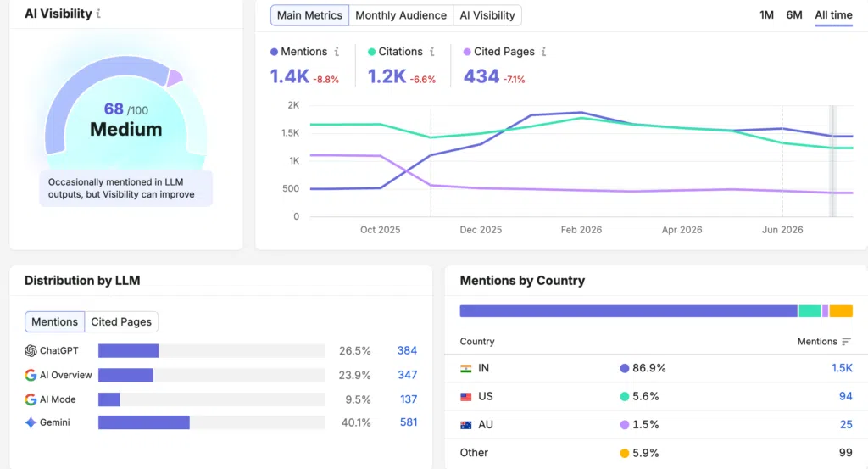Click the Google AI Overview icon

click(x=31, y=375)
